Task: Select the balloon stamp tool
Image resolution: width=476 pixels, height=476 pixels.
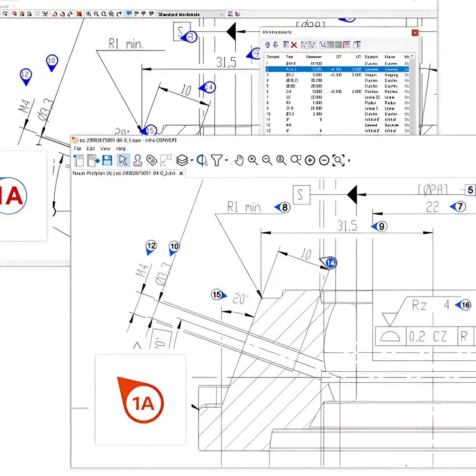Action: coord(139,160)
